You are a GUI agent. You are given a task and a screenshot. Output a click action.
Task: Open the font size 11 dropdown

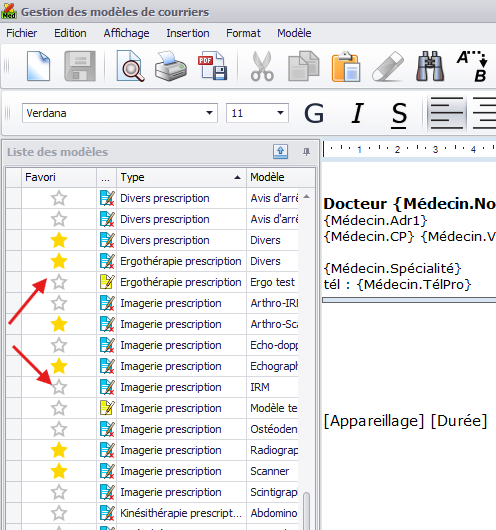pyautogui.click(x=280, y=113)
